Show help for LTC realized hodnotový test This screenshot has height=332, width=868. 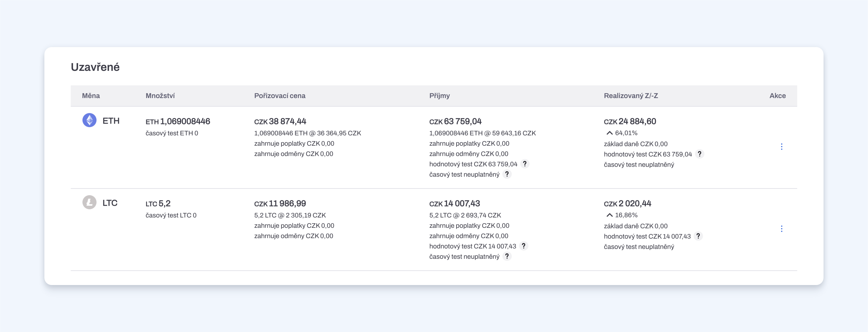tap(698, 236)
